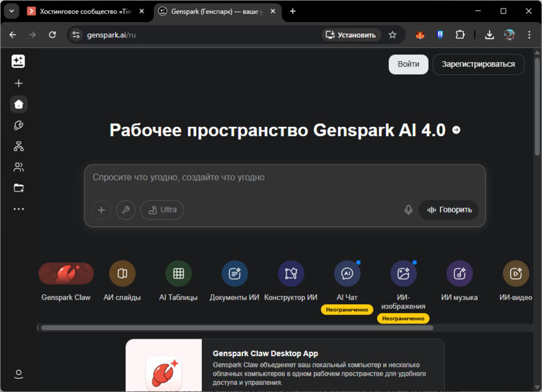Open the people icon in left sidebar
The width and height of the screenshot is (542, 392).
(x=19, y=167)
